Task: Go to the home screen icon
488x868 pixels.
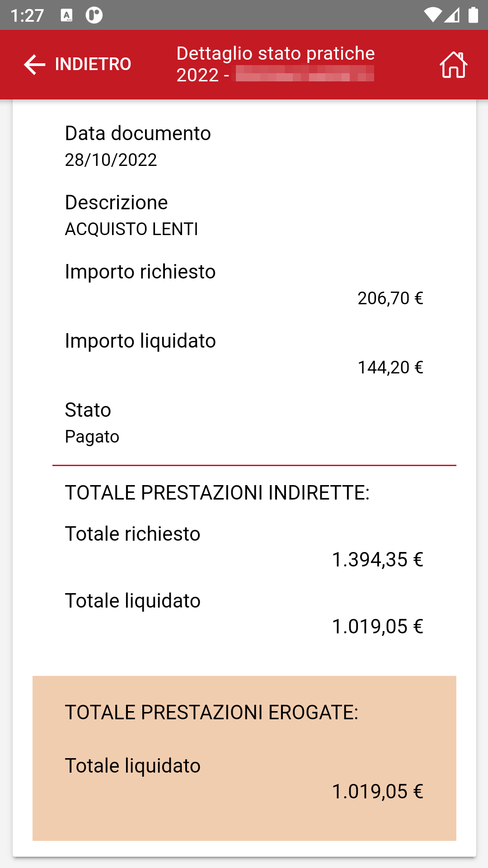Action: coord(453,65)
